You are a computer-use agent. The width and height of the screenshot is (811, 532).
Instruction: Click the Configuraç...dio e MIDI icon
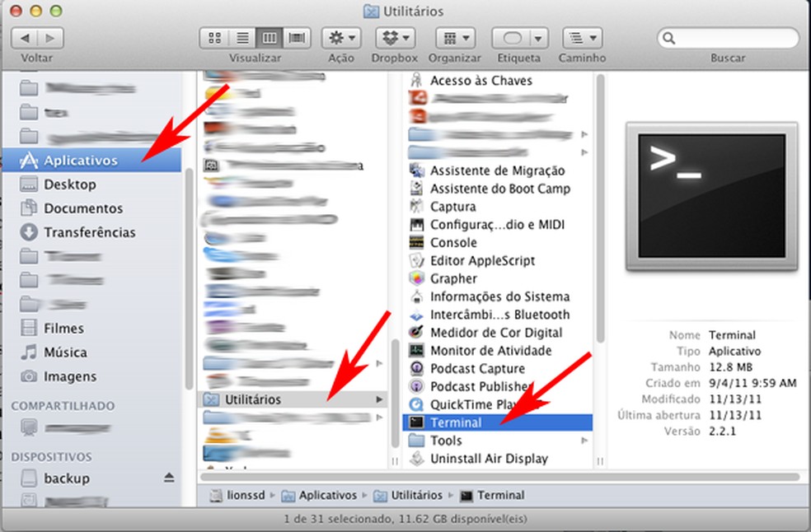(x=416, y=224)
